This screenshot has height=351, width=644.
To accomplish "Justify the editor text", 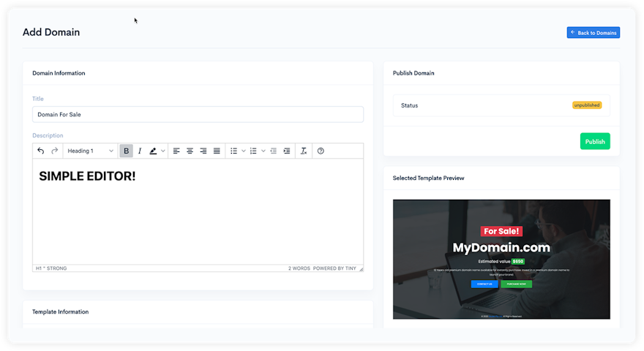I will (x=217, y=151).
